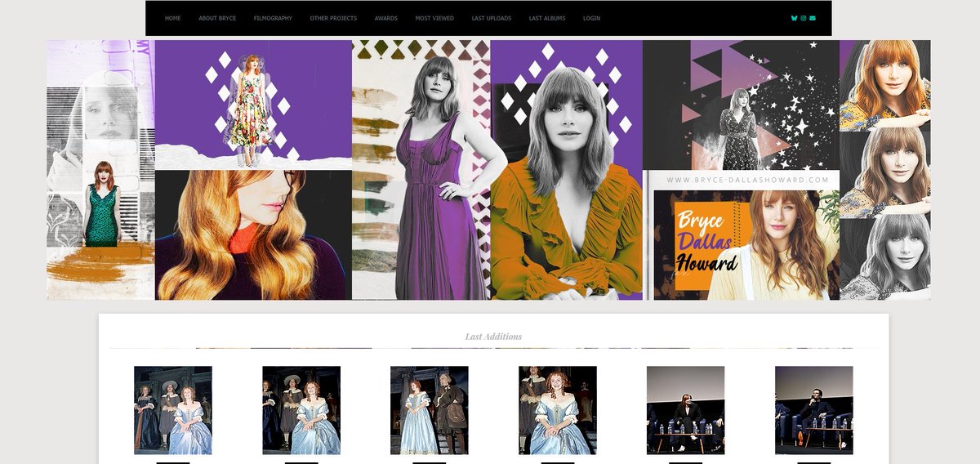Open the second Last Additions thumbnail

[301, 410]
